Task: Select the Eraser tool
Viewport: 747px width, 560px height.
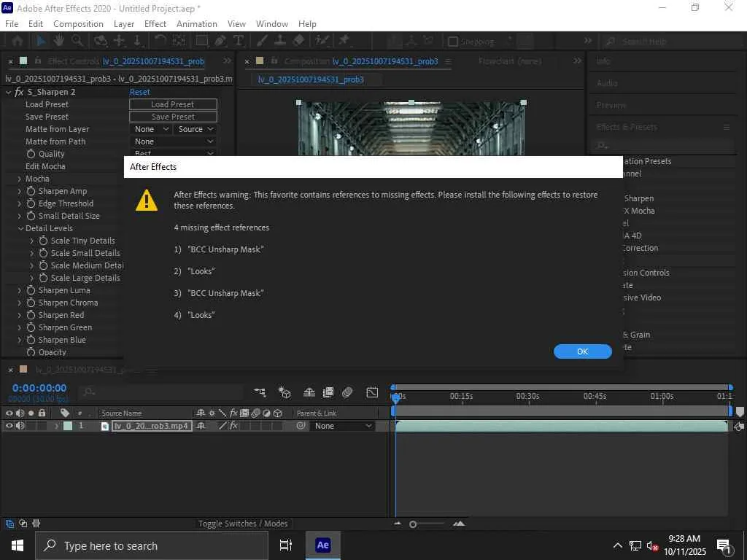Action: click(298, 42)
